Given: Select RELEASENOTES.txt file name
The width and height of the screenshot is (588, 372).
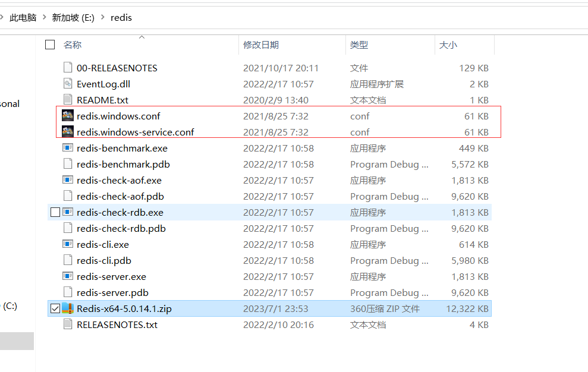Looking at the screenshot, I should tap(117, 324).
